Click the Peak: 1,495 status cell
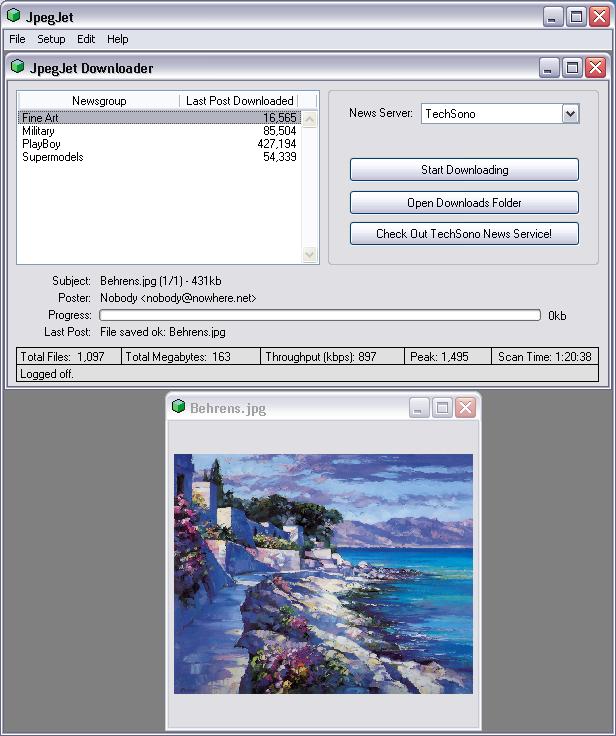This screenshot has height=736, width=616. coord(448,357)
